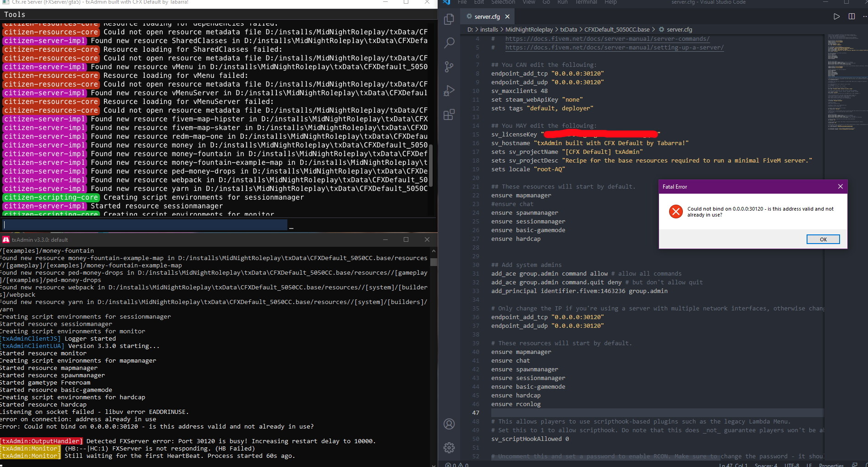Click the MidNightRoleplay breadcrumb segment
The height and width of the screenshot is (467, 868).
(x=529, y=29)
